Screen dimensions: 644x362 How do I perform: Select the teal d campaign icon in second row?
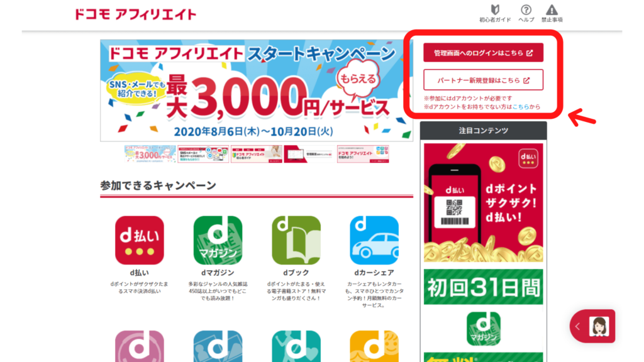[x=296, y=346]
